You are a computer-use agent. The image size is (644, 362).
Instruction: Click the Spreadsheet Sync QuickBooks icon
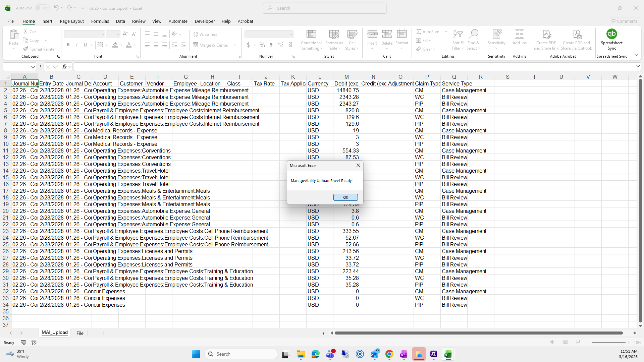point(611,34)
